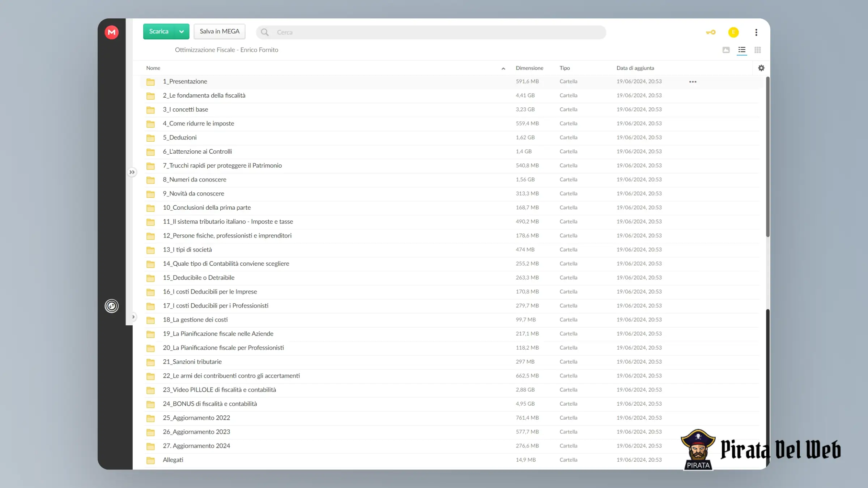
Task: Toggle the name sort direction arrow
Action: [503, 68]
